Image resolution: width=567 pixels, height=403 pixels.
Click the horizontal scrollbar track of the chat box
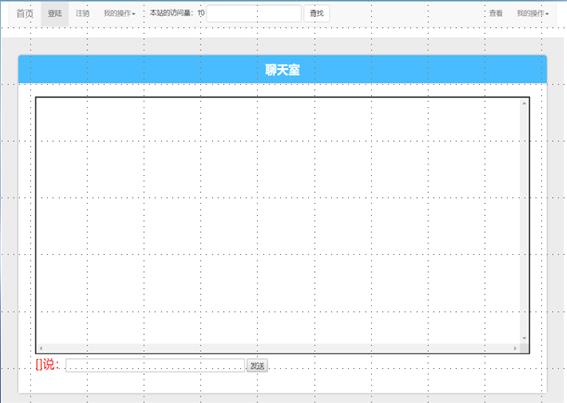pyautogui.click(x=278, y=348)
